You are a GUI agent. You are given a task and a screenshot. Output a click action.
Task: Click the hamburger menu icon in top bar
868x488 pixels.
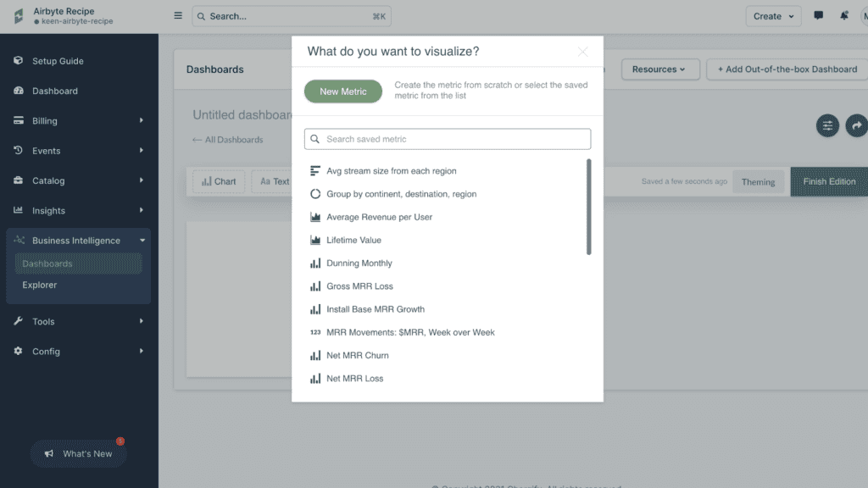(178, 16)
